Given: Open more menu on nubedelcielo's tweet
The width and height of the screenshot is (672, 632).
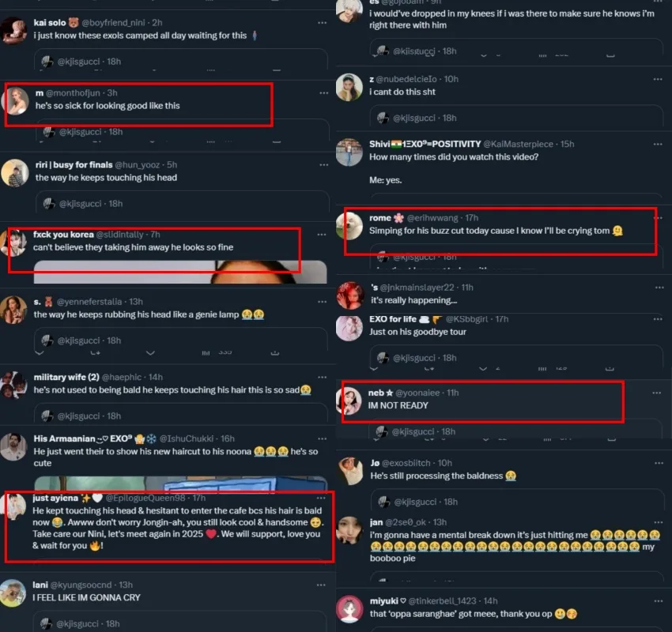Looking at the screenshot, I should tap(658, 79).
